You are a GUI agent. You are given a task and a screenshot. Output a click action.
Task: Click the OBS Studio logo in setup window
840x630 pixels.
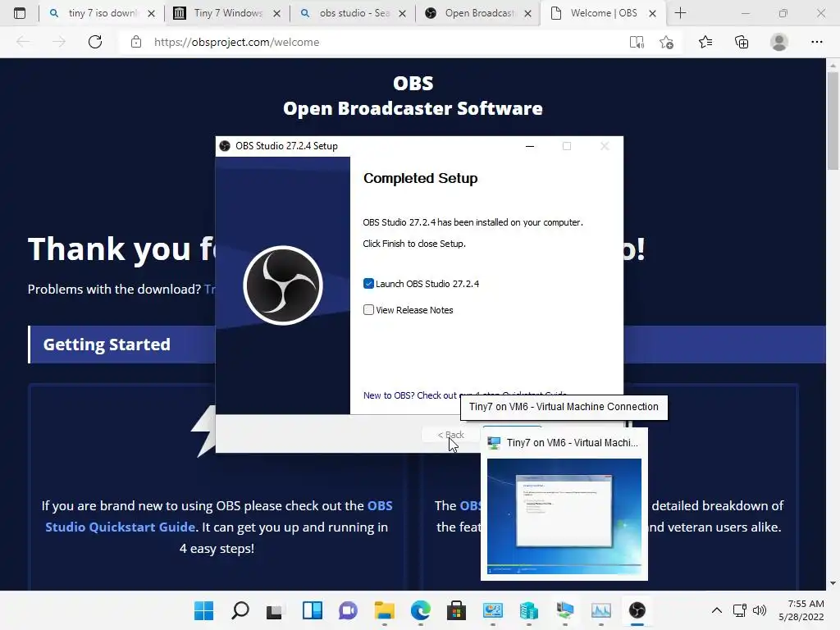click(283, 285)
